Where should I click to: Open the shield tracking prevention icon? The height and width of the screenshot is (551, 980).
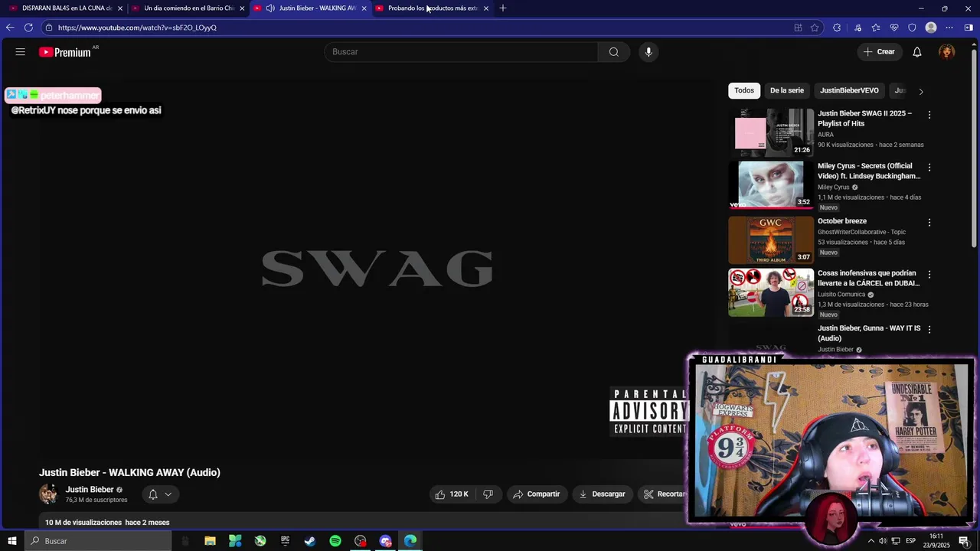[912, 28]
